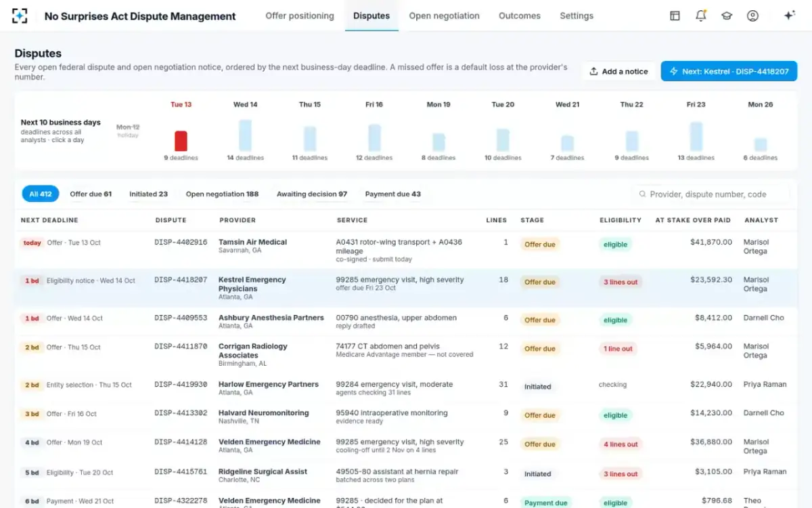Viewport: 812px width, 508px height.
Task: Filter by Open negotiation 188
Action: point(222,194)
